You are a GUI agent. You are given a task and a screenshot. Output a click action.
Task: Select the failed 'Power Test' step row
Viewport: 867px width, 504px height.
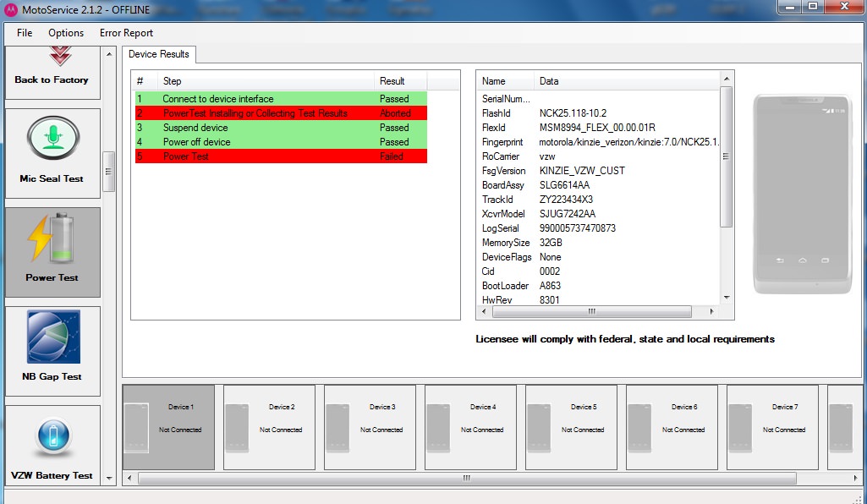pos(281,156)
